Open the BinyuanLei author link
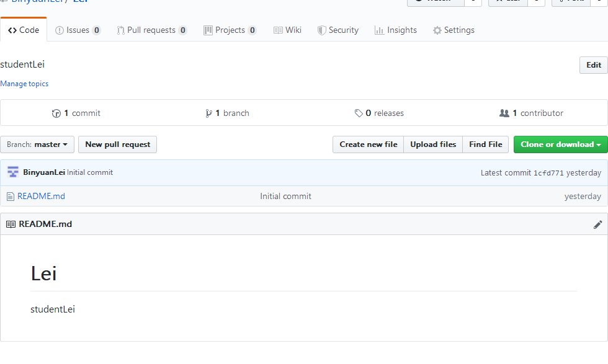 44,172
